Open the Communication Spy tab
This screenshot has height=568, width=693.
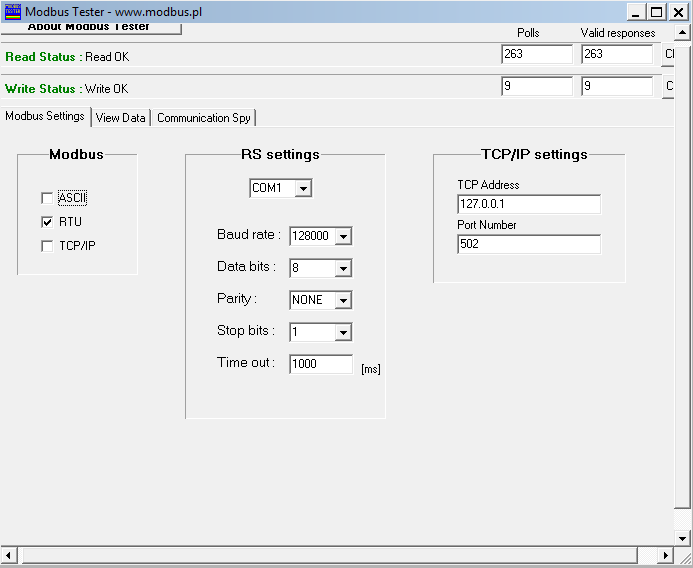pyautogui.click(x=204, y=118)
